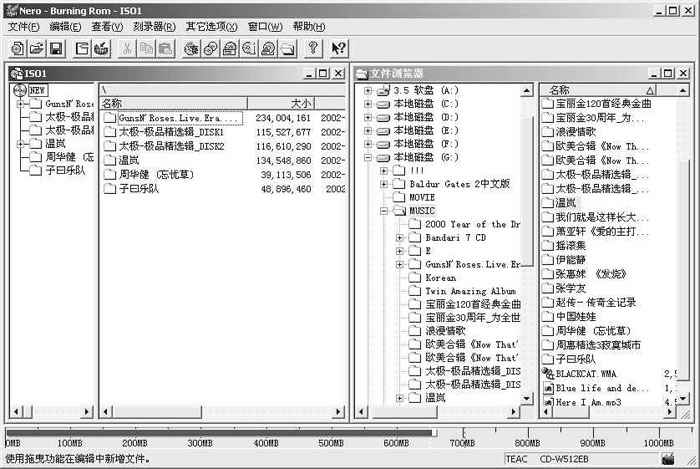700x469 pixels.
Task: Select GunsN' Roses.Live.Era... in ISO1 list
Action: (x=172, y=118)
